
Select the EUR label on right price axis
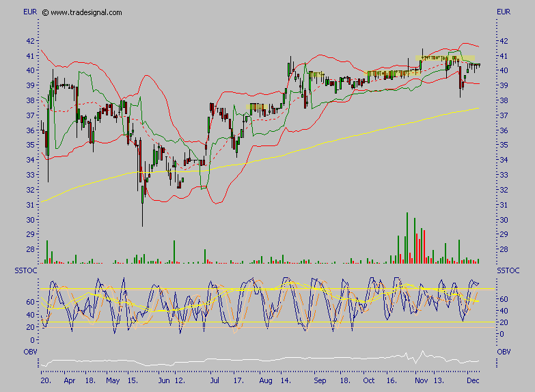(504, 12)
